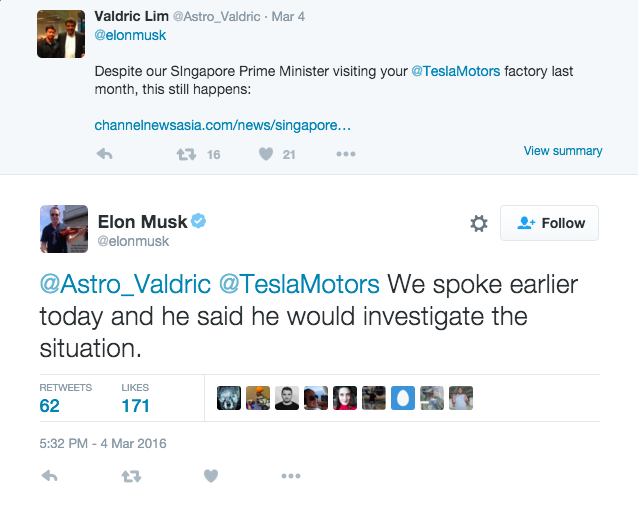Retweet Elon Musk's tweet
Viewport: 638px width, 506px height.
point(131,476)
